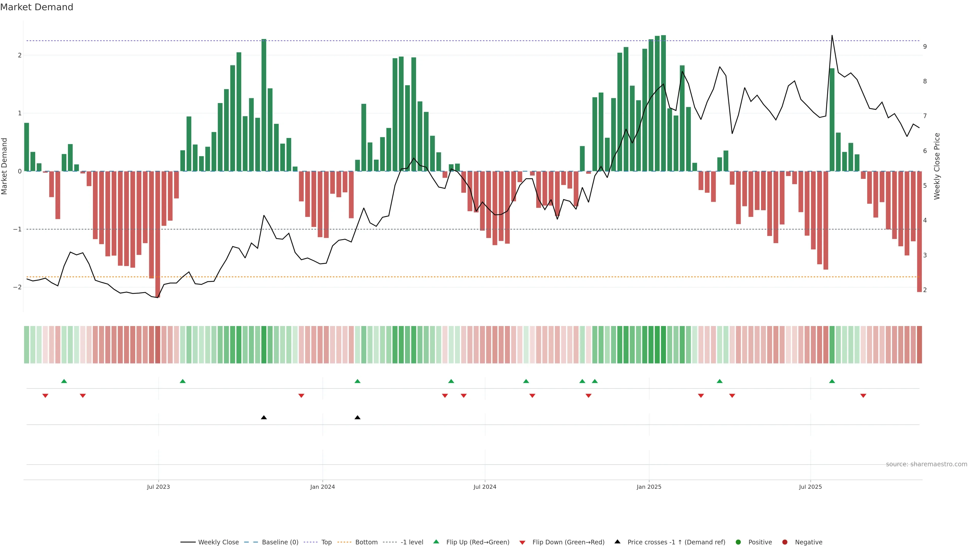This screenshot has height=551, width=980.
Task: Click green Flip Up triangle in legend
Action: [x=436, y=542]
